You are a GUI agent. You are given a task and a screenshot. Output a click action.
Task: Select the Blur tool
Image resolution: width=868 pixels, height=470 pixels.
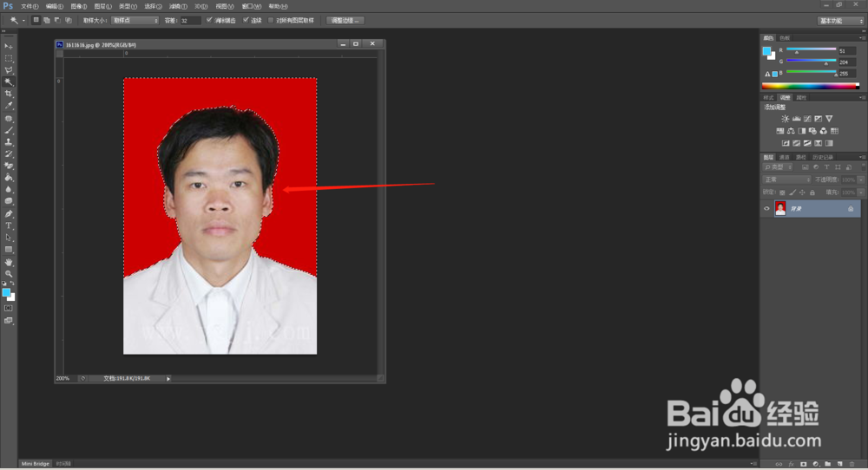[x=9, y=190]
